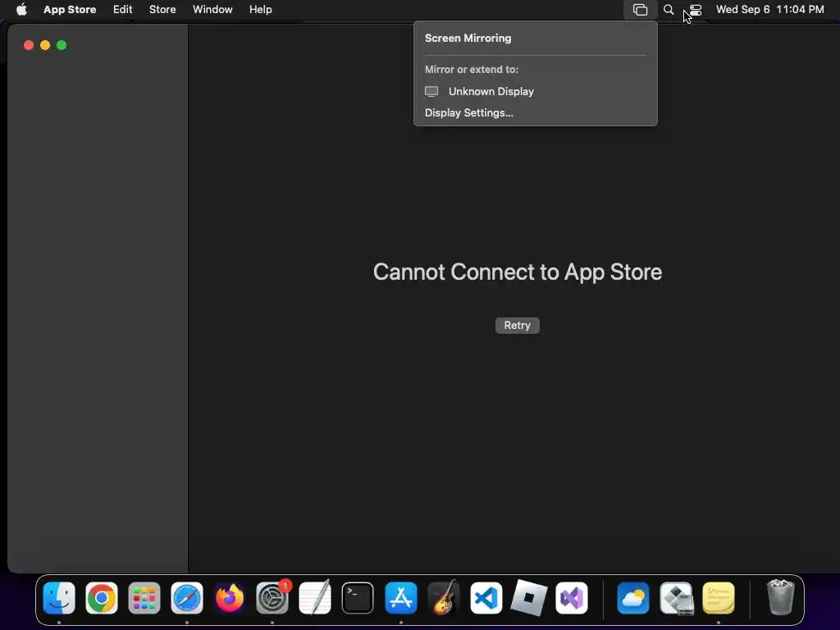This screenshot has width=840, height=630.
Task: Open the App Store menu
Action: 70,10
